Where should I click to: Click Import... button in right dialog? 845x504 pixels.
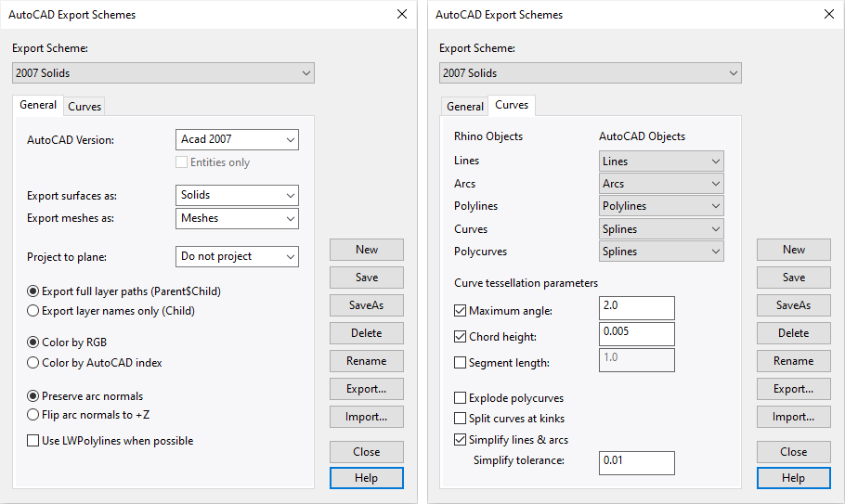click(793, 417)
